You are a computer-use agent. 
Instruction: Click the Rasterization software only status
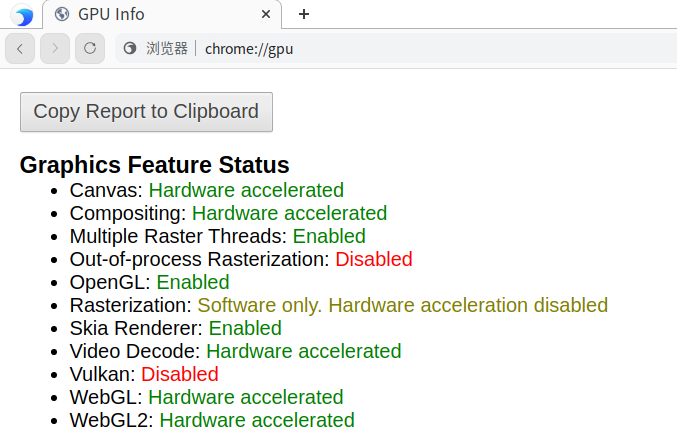(402, 305)
